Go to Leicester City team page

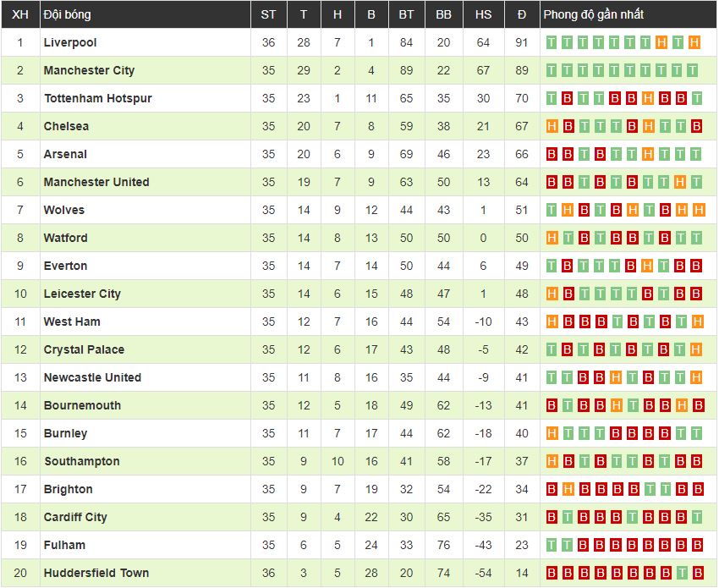(82, 294)
